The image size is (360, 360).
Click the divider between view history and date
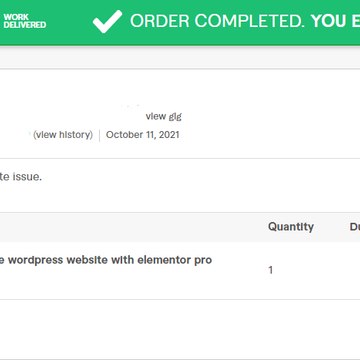point(99,135)
